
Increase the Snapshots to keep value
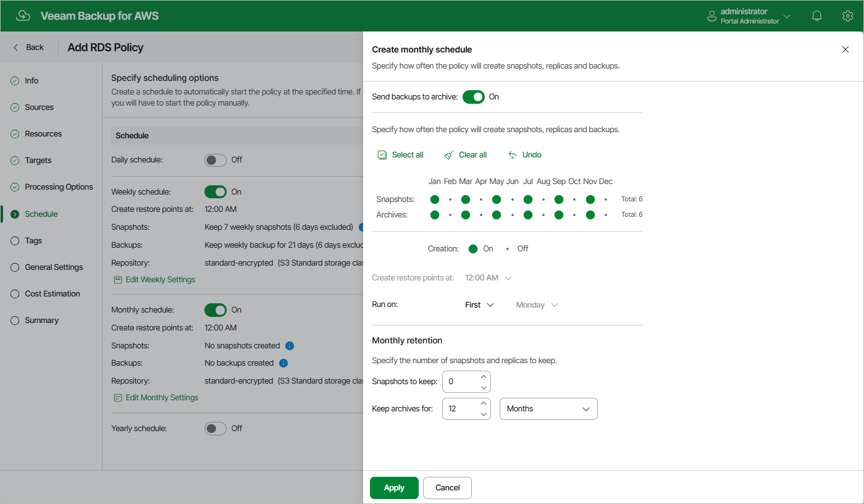[484, 376]
